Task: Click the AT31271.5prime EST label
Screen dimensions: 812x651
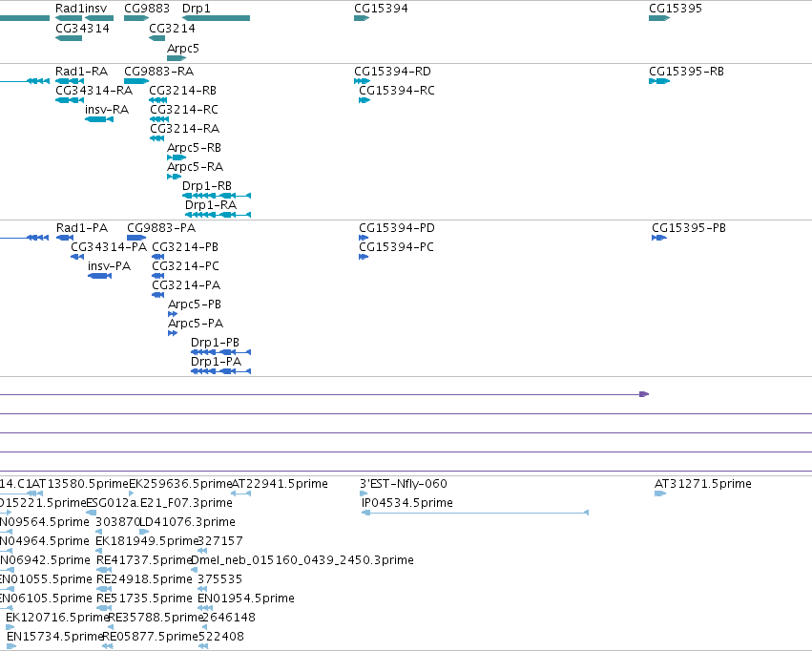Action: [702, 484]
